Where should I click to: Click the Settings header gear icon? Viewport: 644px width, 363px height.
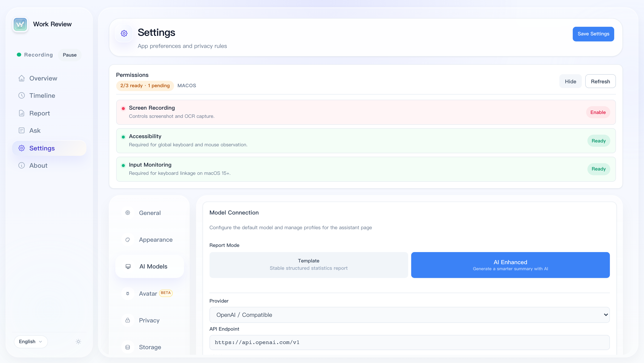[x=124, y=33]
